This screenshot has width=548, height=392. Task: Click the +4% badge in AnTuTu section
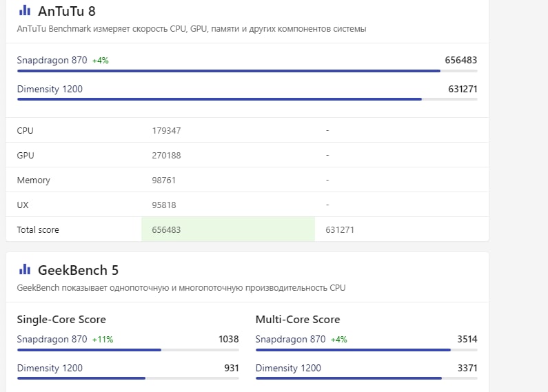tap(101, 61)
